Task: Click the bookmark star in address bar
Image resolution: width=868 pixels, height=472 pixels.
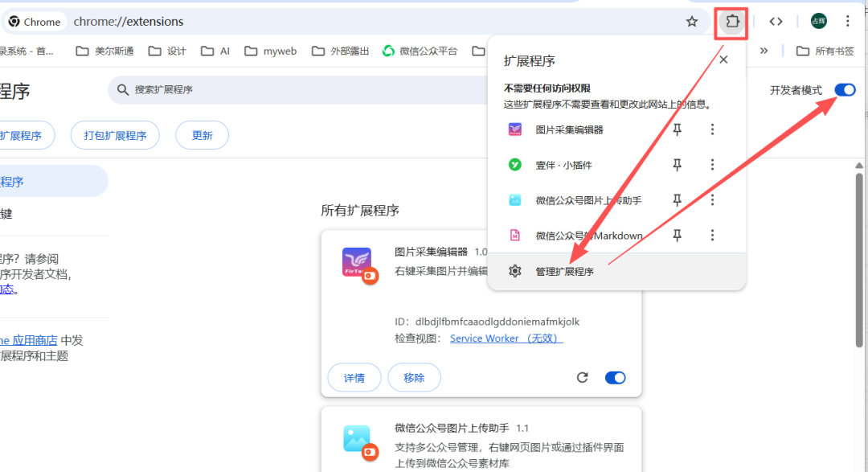Action: click(x=692, y=22)
